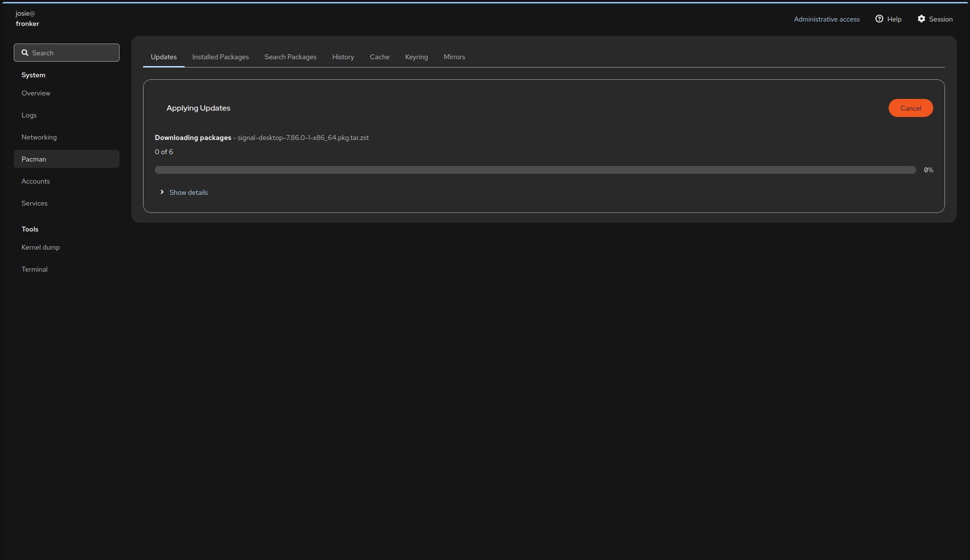970x560 pixels.
Task: Click the download progress bar
Action: tap(535, 170)
